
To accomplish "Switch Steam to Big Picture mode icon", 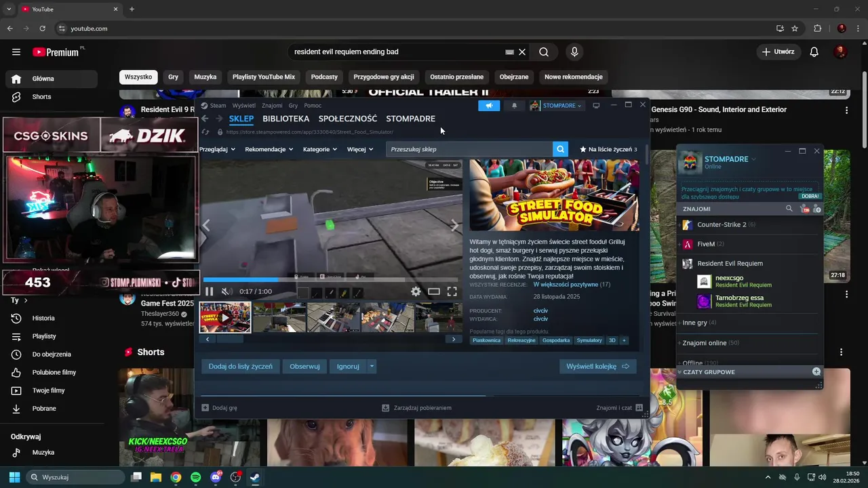I will pyautogui.click(x=596, y=105).
